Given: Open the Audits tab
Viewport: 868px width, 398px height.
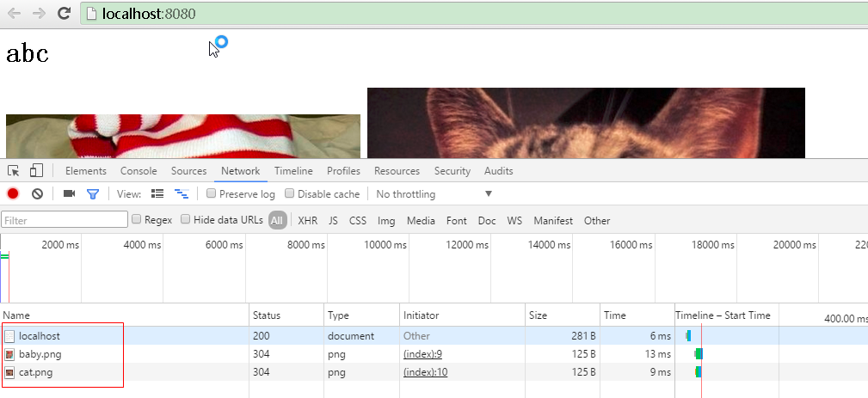Looking at the screenshot, I should [498, 171].
